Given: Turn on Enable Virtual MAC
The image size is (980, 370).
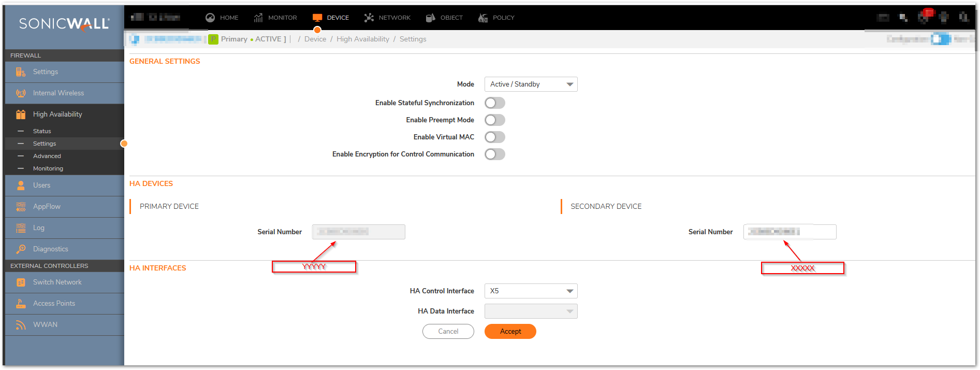Looking at the screenshot, I should 494,137.
